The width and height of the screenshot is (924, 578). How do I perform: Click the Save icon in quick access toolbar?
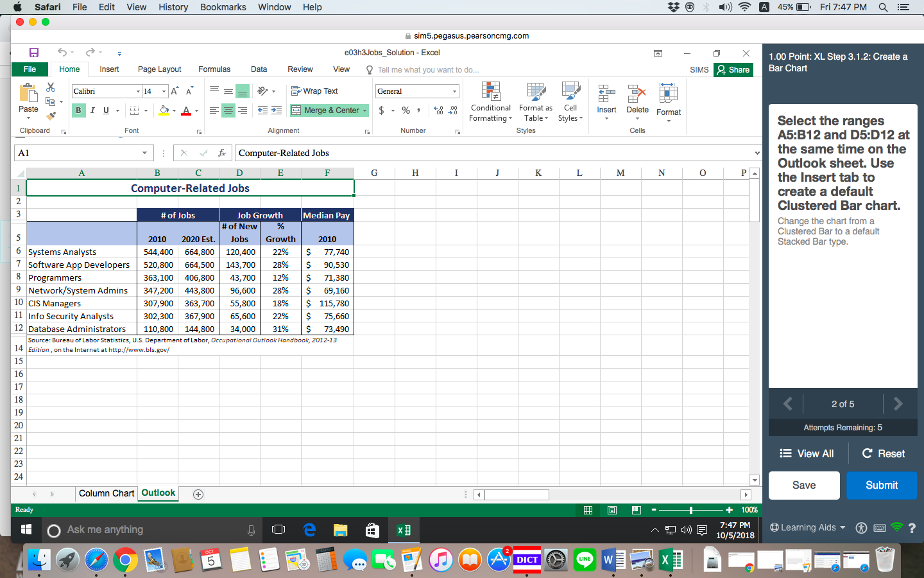tap(34, 53)
